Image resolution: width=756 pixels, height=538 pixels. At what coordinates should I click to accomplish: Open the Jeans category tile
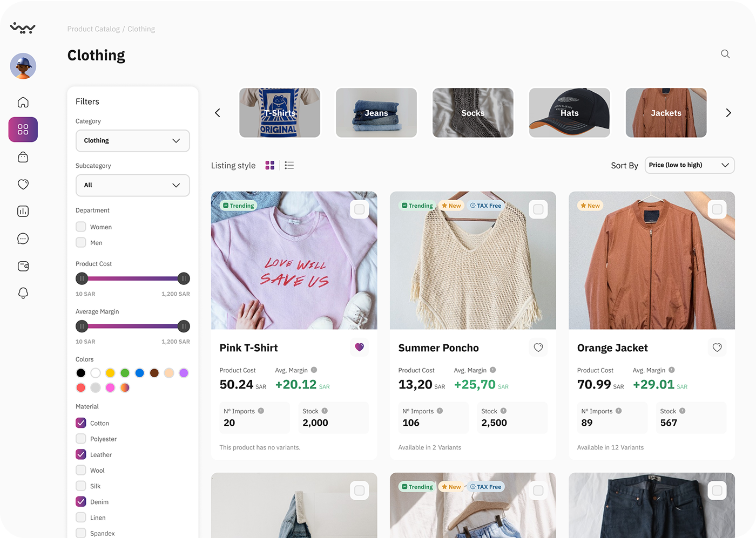[x=376, y=113]
